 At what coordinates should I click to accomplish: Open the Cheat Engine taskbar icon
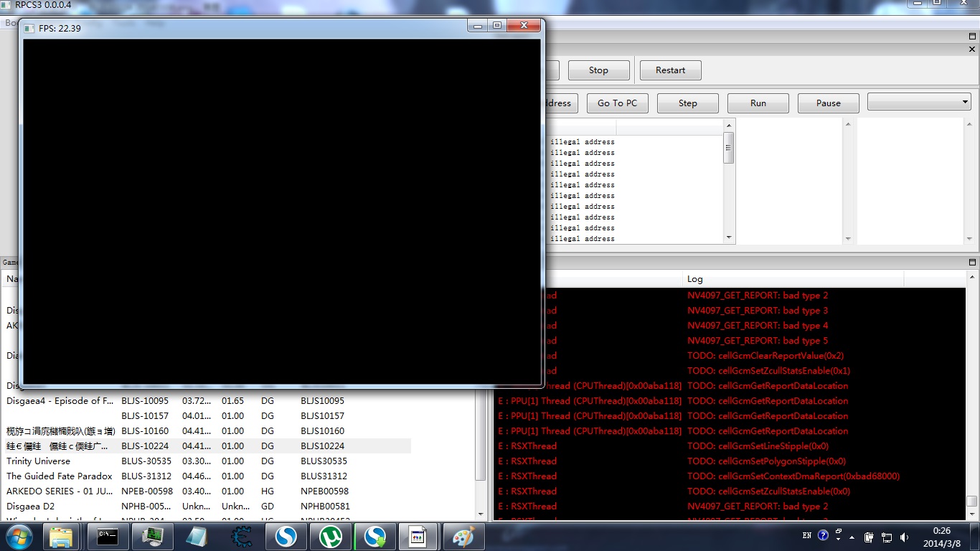tap(241, 536)
